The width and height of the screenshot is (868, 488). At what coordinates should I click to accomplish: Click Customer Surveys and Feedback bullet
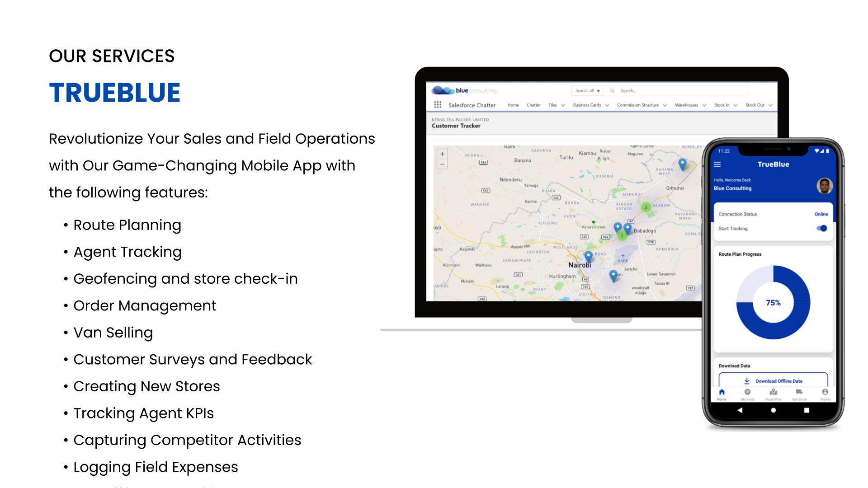point(193,359)
